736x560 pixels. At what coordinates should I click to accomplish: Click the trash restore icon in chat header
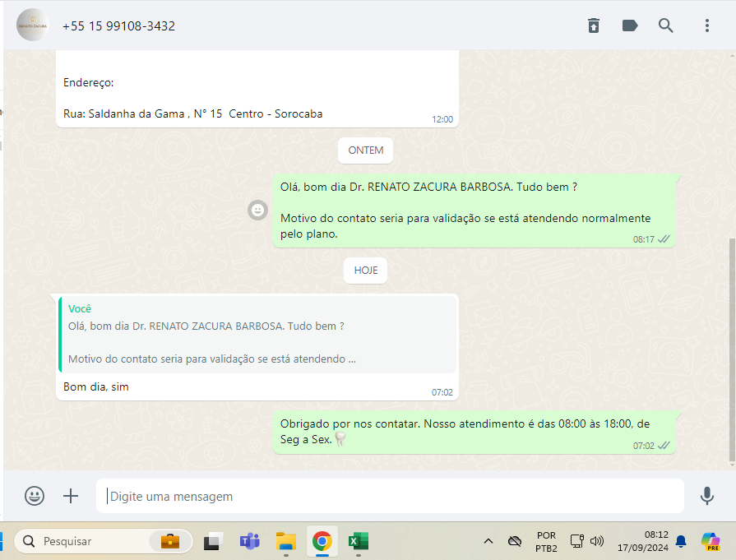pos(593,25)
